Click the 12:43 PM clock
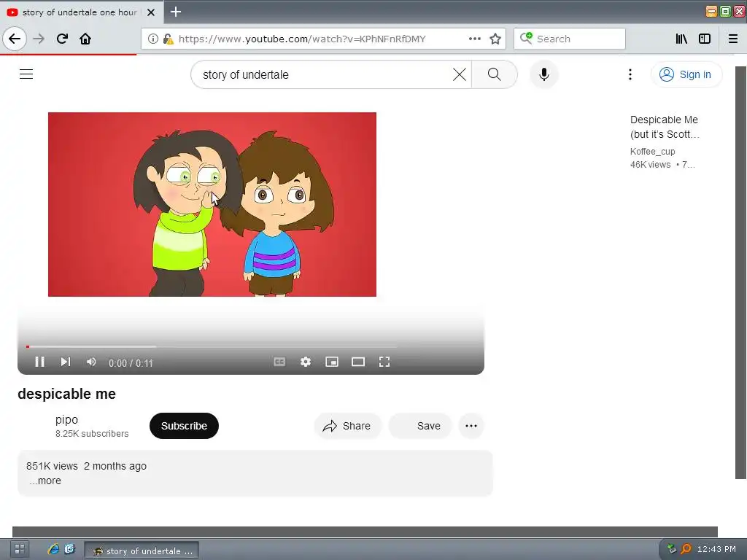Viewport: 747px width, 560px height. (716, 550)
